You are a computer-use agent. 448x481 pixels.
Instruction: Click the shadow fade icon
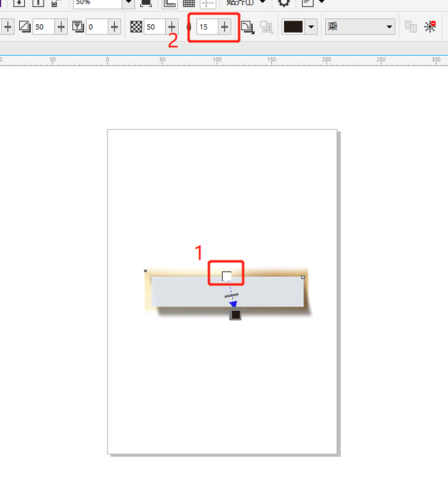coord(78,27)
